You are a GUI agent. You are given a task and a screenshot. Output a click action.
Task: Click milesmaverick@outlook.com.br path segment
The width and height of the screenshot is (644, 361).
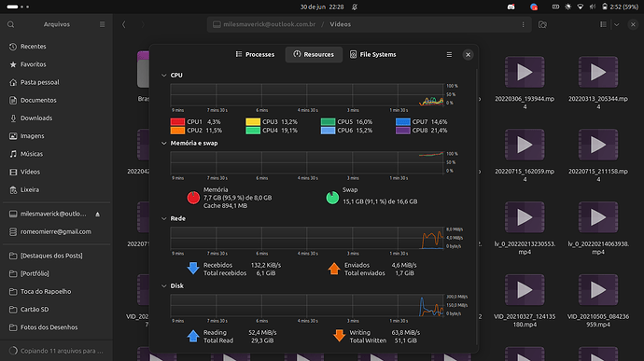click(270, 24)
